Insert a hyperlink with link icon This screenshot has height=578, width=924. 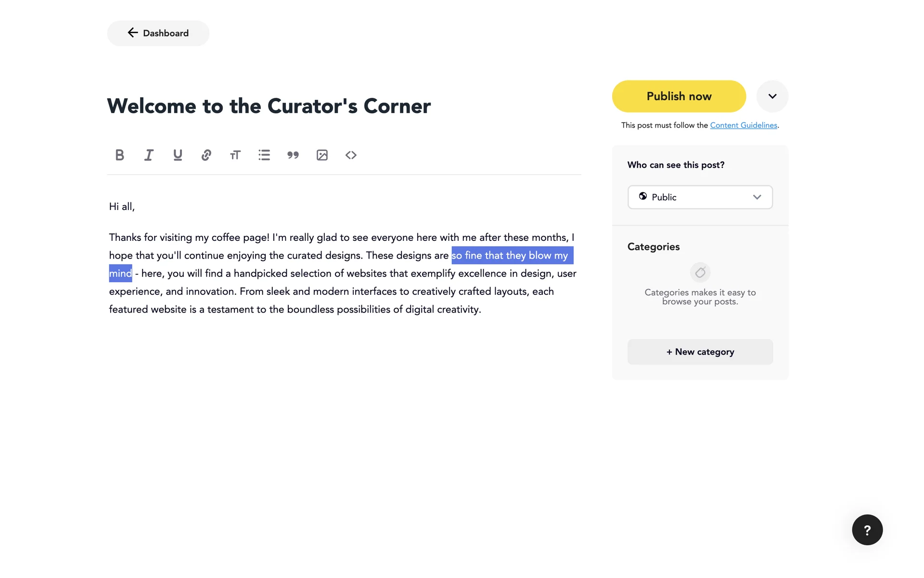point(206,155)
